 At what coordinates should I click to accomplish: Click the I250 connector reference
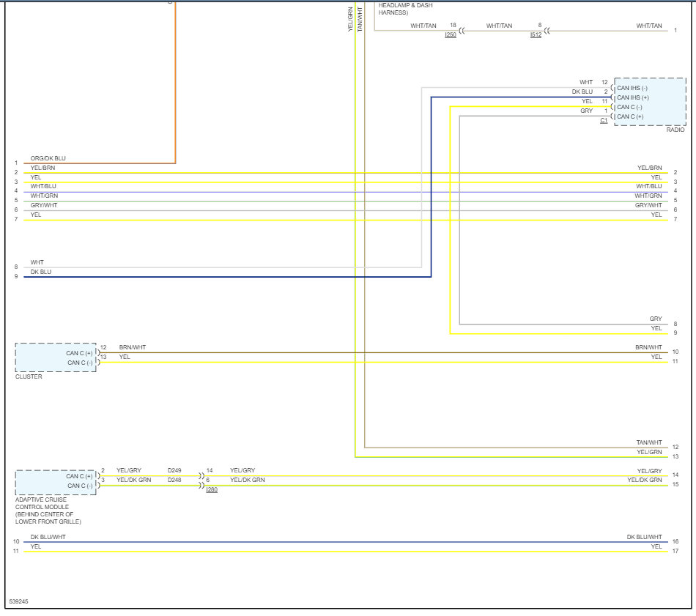tap(451, 34)
